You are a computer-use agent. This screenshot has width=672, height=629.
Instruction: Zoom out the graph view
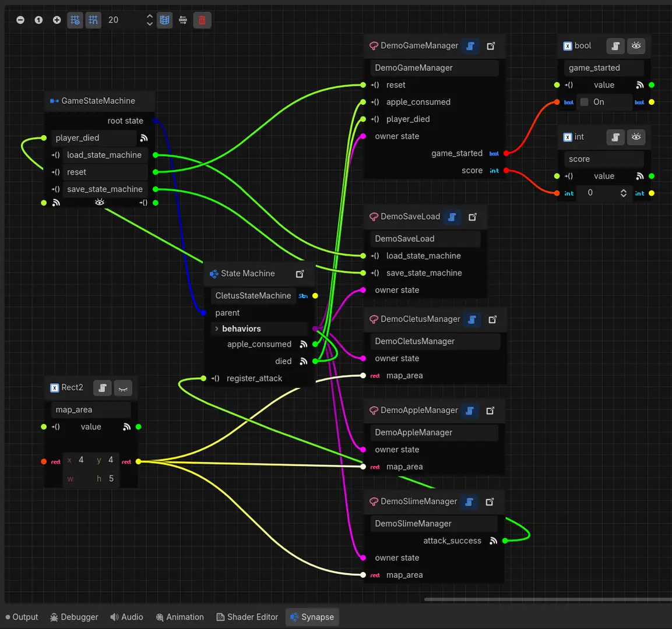tap(20, 20)
